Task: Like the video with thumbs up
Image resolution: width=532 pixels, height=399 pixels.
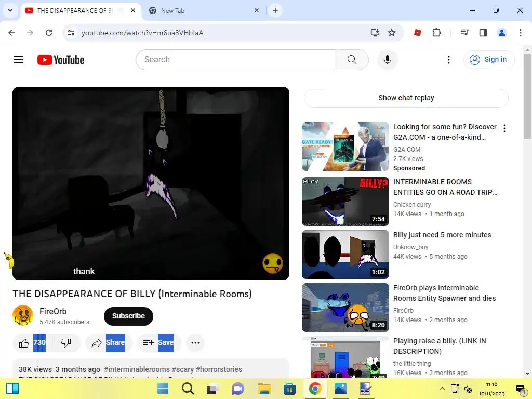Action: 24,343
